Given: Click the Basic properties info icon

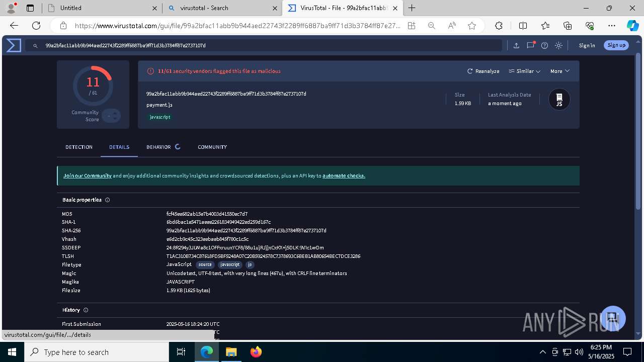Looking at the screenshot, I should (107, 200).
